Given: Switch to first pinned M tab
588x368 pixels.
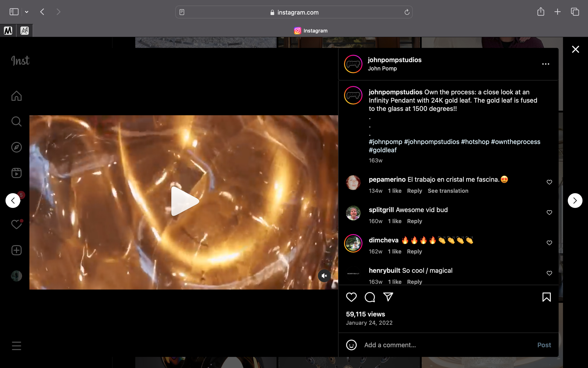Looking at the screenshot, I should pos(8,30).
